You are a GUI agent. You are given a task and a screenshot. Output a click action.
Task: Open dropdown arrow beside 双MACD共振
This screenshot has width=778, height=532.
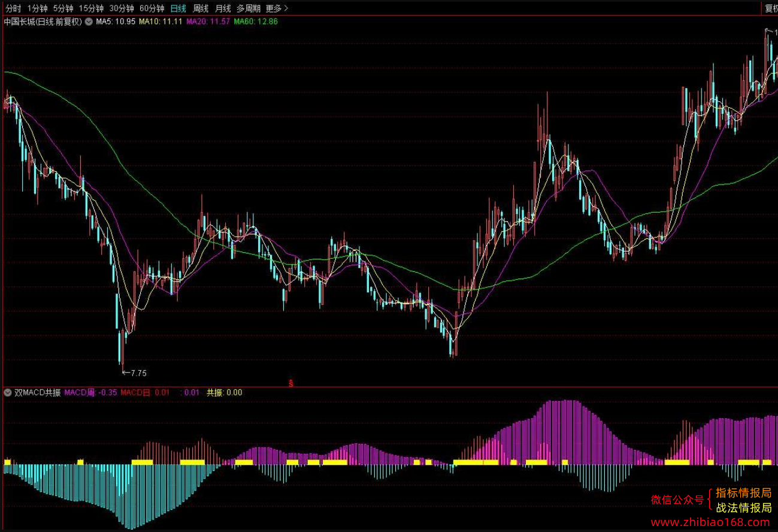[7, 393]
